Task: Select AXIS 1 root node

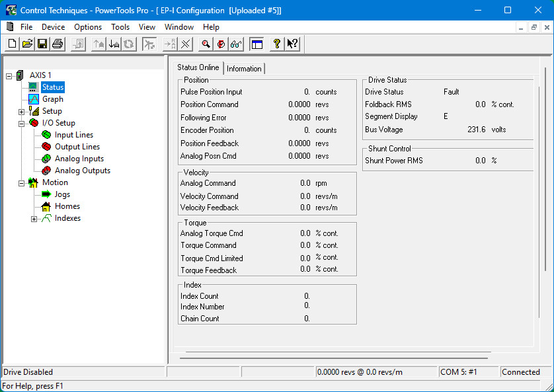Action: pos(40,75)
